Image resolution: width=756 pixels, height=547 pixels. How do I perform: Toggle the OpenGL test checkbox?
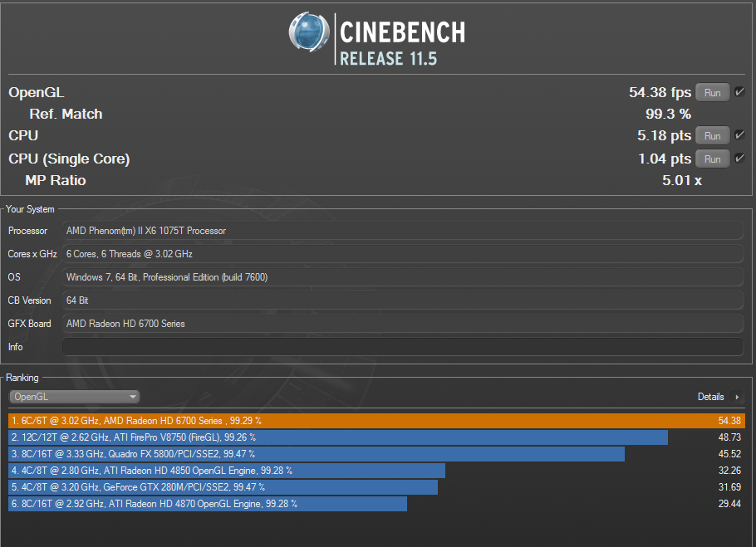(x=739, y=92)
